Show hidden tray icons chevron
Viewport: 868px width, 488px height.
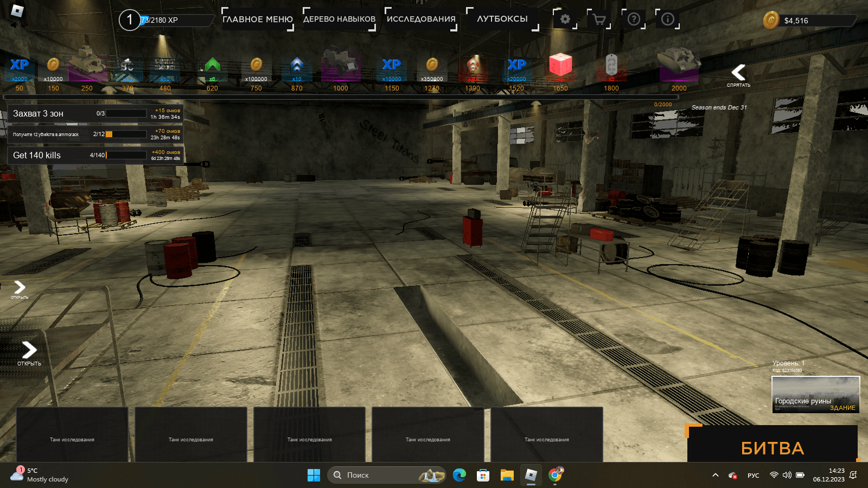coord(716,475)
